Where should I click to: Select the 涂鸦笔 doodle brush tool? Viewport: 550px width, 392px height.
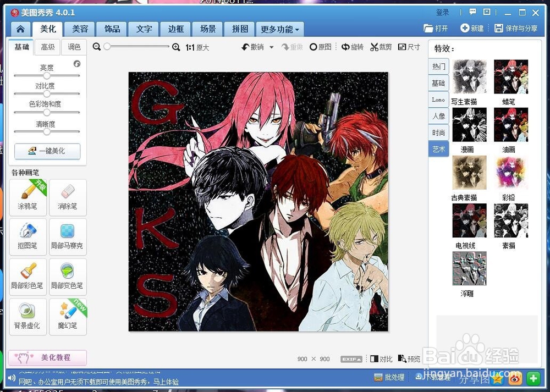28,197
